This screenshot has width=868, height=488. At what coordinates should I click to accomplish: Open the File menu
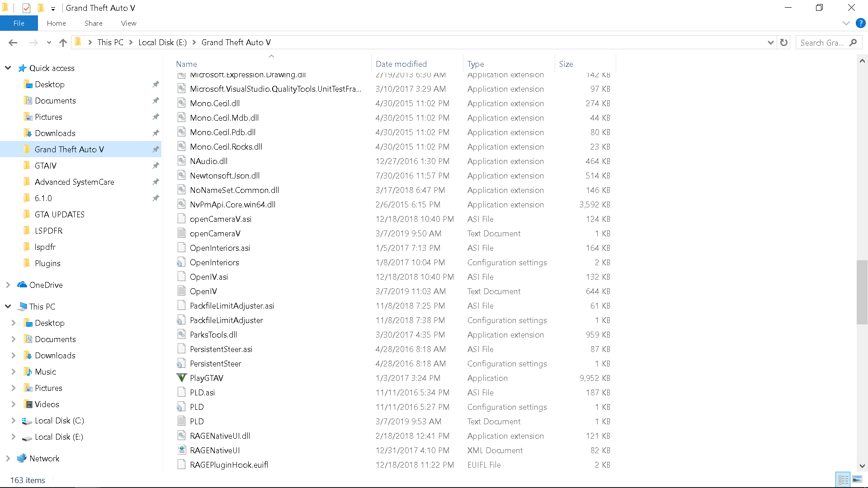point(19,23)
